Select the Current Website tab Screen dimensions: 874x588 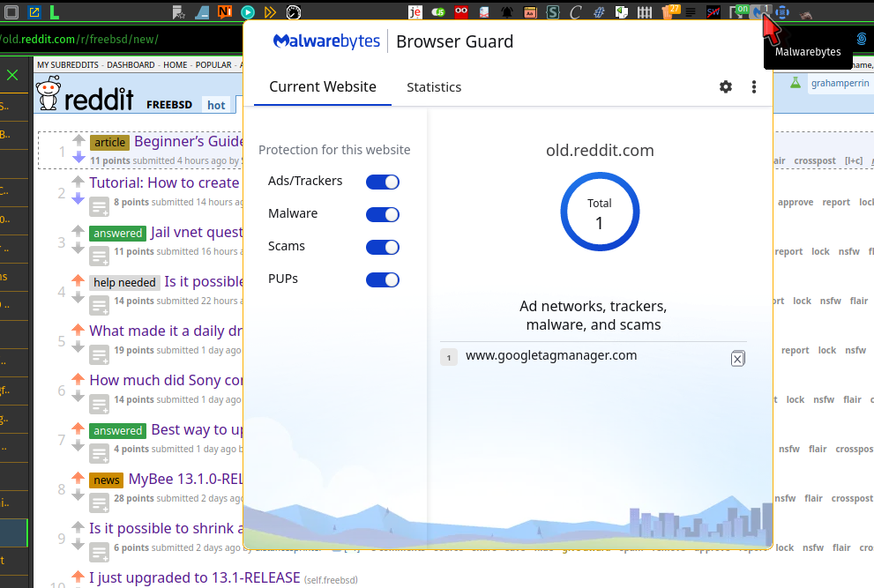pyautogui.click(x=323, y=87)
